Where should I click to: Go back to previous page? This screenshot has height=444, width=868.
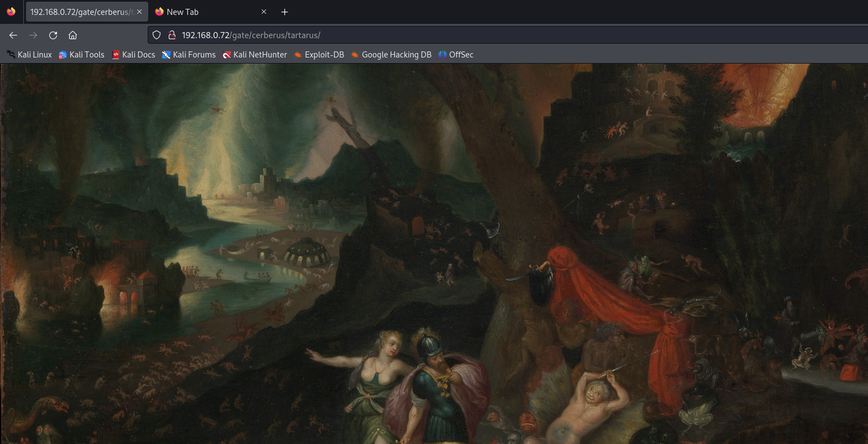13,35
